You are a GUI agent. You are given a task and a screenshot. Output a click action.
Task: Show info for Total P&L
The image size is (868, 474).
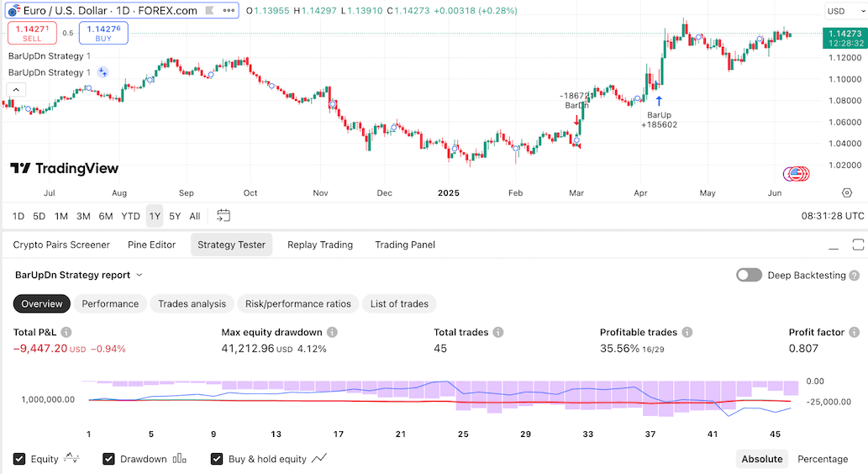tap(66, 332)
